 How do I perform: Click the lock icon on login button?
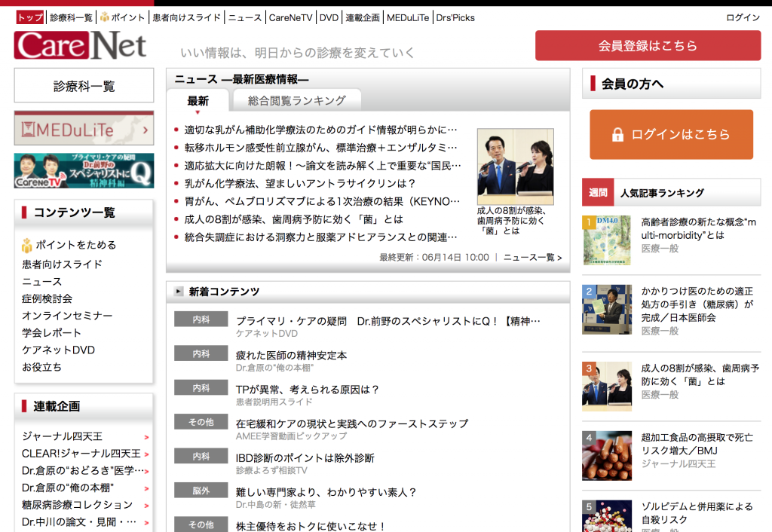pyautogui.click(x=617, y=134)
